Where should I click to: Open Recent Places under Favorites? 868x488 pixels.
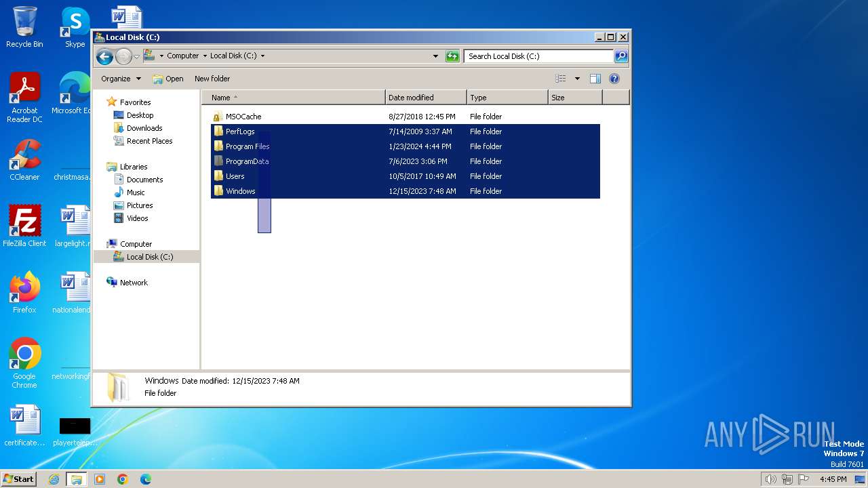[149, 141]
